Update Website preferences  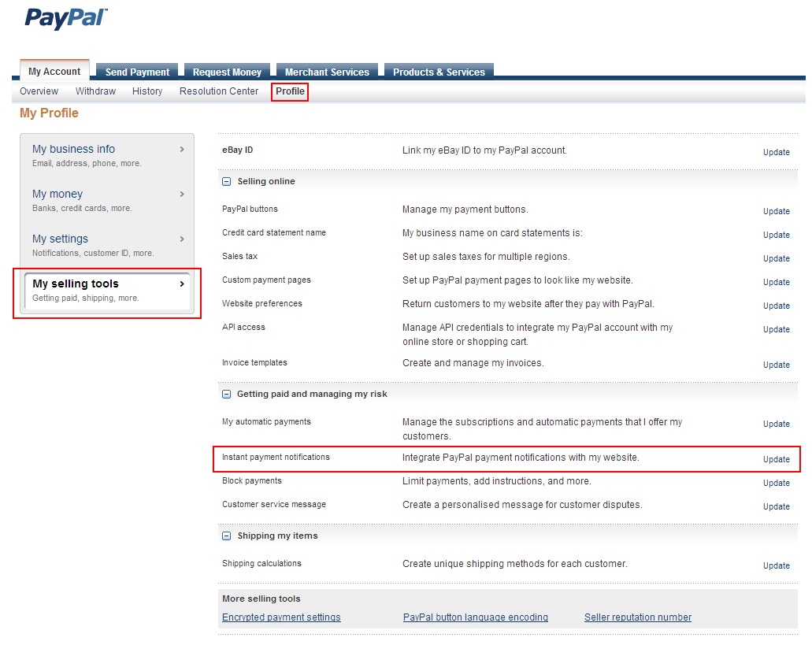(x=777, y=306)
